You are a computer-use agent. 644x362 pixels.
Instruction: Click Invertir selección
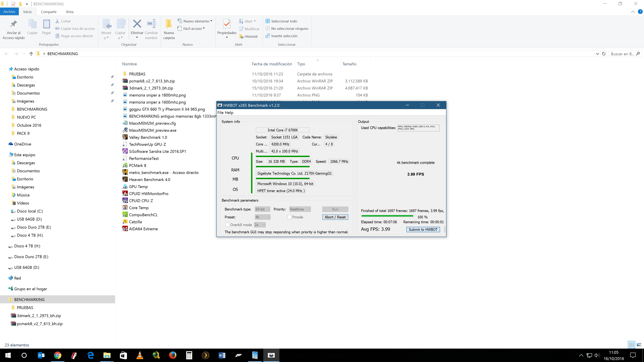(x=282, y=36)
